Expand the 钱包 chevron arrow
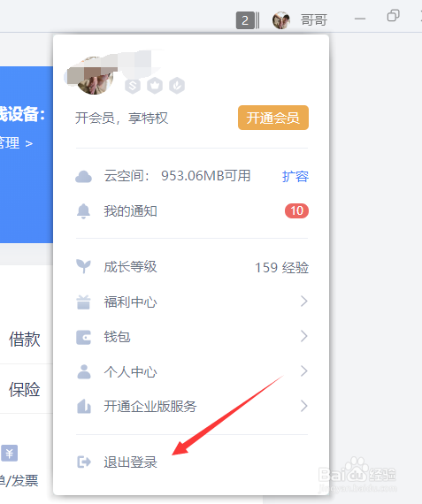 (304, 336)
